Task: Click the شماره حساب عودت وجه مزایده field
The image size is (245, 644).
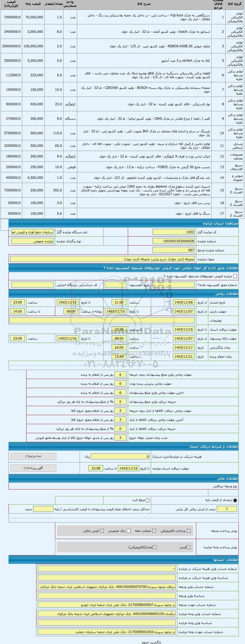Action: 107,632
